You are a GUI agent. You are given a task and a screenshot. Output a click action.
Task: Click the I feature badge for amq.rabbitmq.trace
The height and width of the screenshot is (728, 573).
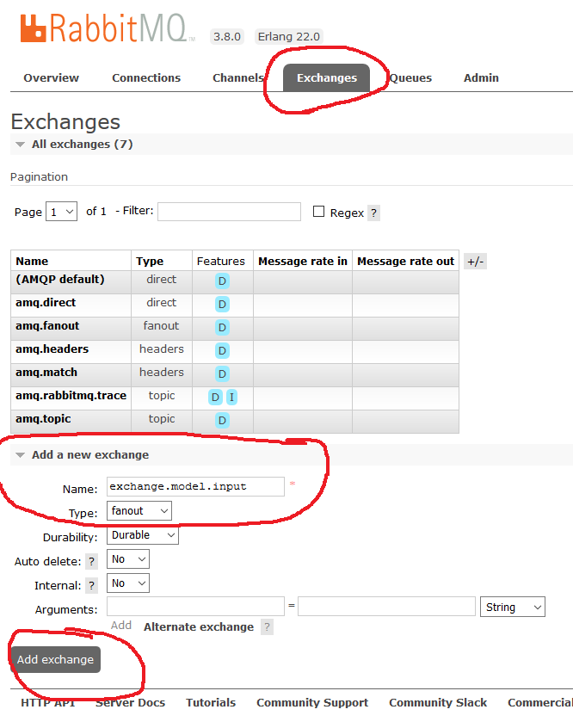click(x=231, y=397)
